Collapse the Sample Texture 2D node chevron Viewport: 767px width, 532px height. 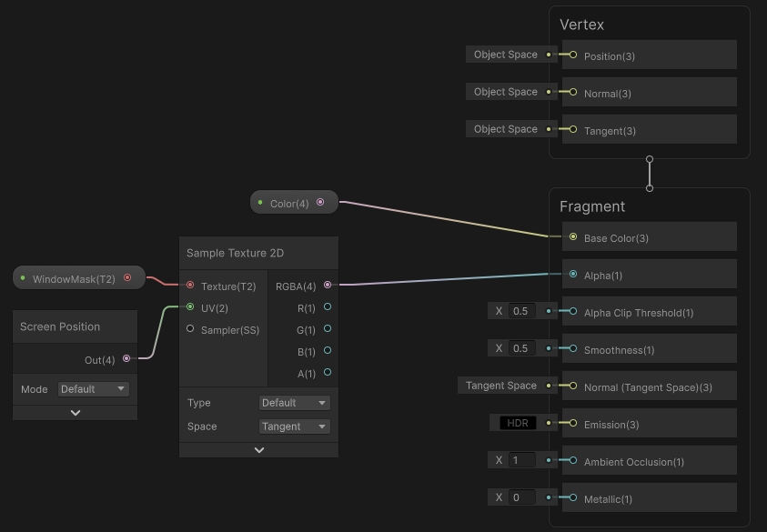[259, 450]
